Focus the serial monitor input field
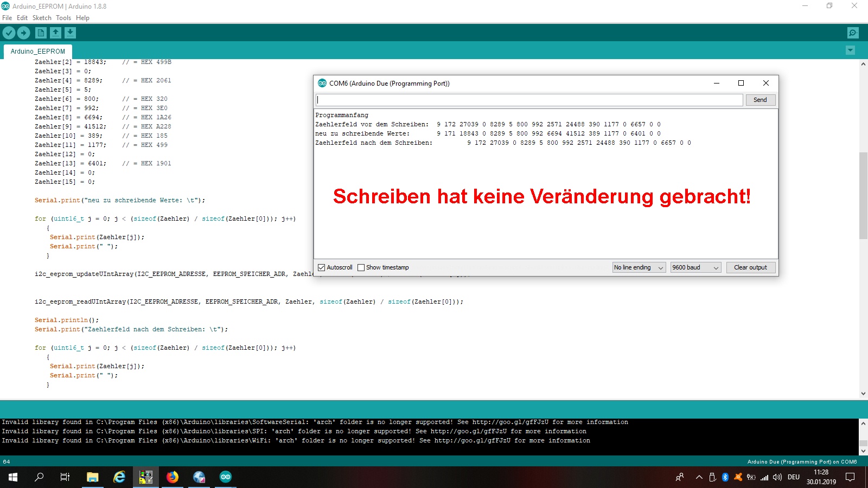Image resolution: width=868 pixels, height=488 pixels. click(x=529, y=100)
